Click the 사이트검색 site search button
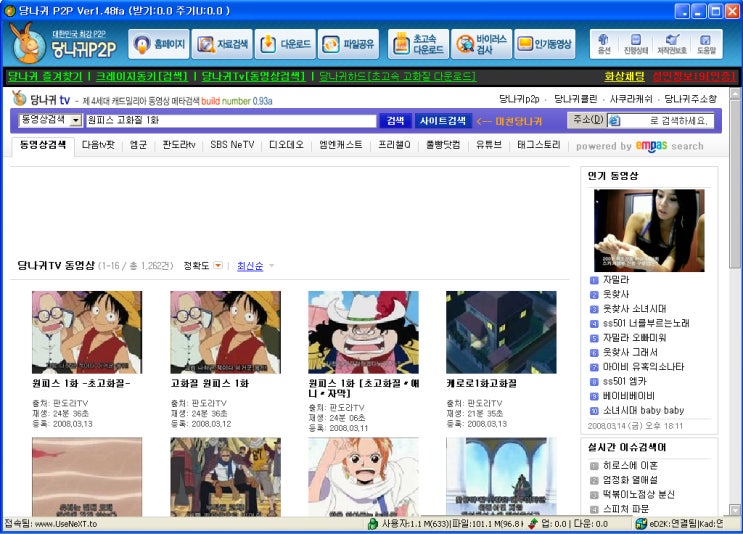Image resolution: width=743 pixels, height=534 pixels. [x=442, y=120]
